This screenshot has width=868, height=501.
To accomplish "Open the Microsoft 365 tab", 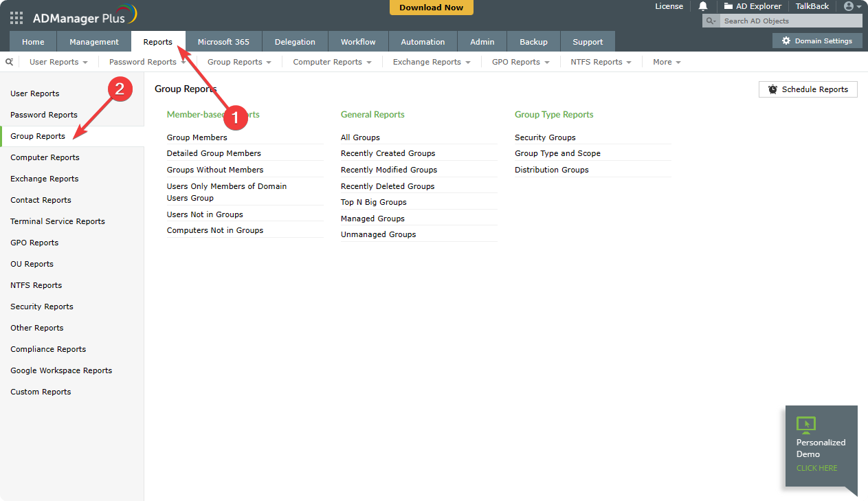I will click(x=223, y=41).
